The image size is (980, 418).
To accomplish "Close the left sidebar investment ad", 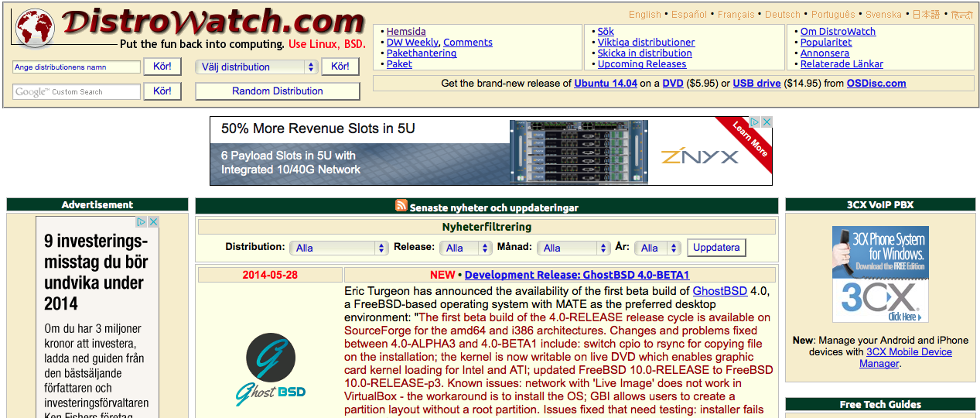I will [x=153, y=222].
